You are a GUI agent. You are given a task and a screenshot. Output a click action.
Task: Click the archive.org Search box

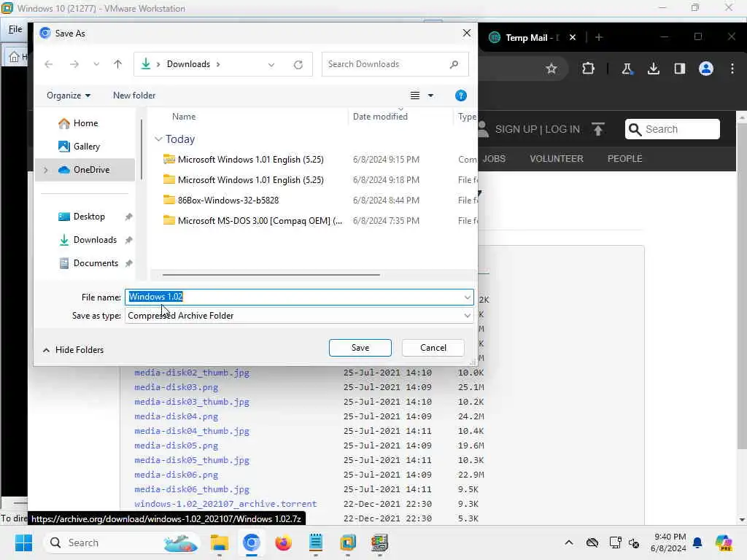672,130
